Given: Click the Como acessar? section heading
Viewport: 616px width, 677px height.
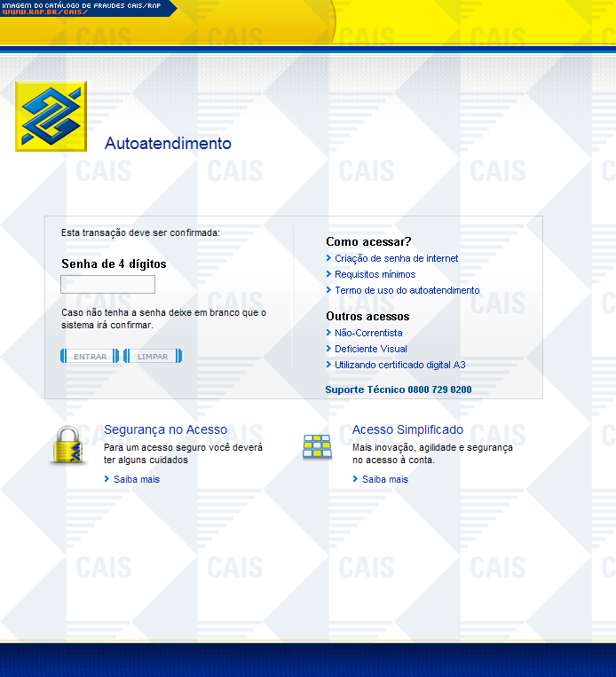Looking at the screenshot, I should tap(368, 241).
